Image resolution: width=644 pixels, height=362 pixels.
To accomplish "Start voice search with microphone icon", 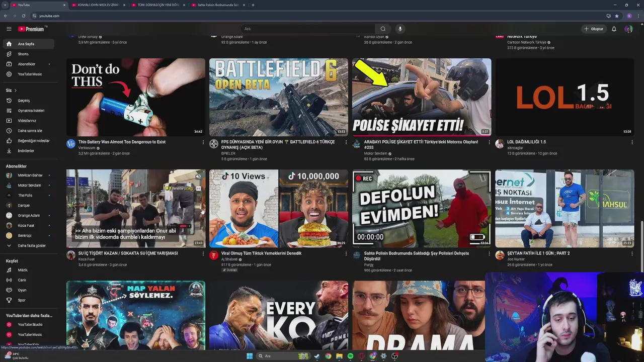I will coord(400,29).
